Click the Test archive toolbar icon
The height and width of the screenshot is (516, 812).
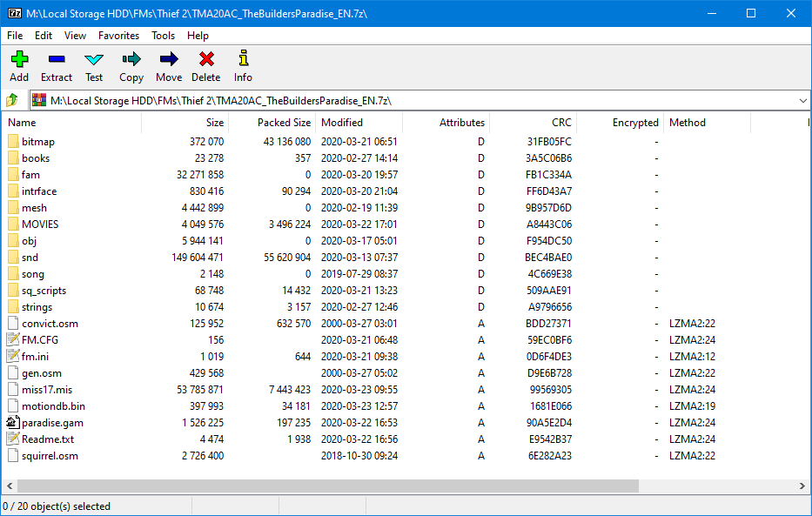tap(94, 59)
